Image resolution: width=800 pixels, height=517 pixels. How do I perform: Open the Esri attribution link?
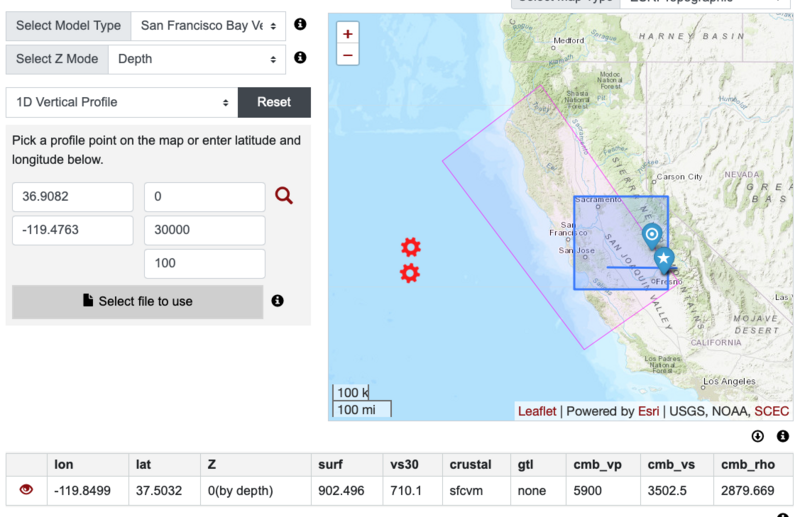click(648, 411)
